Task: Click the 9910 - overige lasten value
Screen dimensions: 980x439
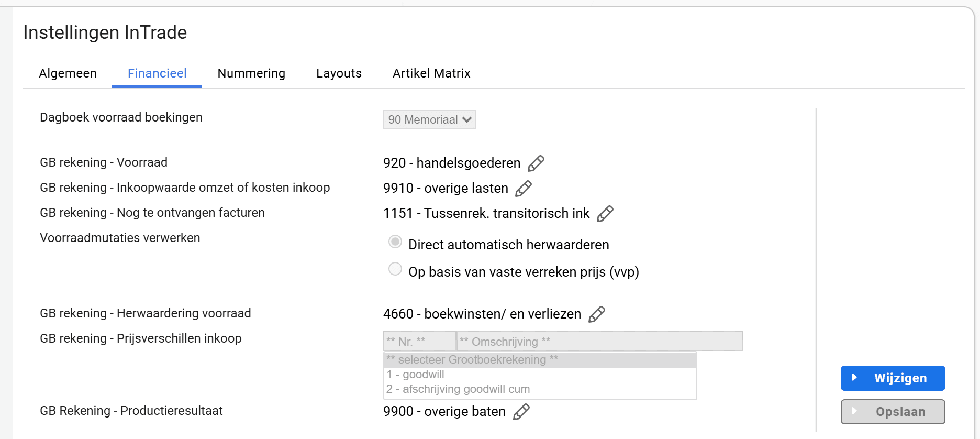Action: [x=446, y=189]
